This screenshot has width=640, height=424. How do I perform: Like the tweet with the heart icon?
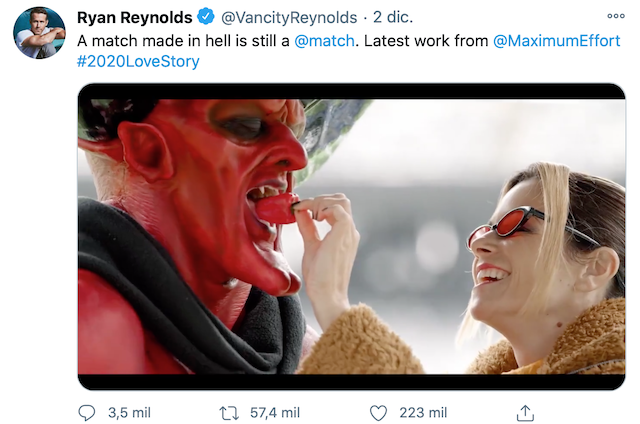pos(378,412)
